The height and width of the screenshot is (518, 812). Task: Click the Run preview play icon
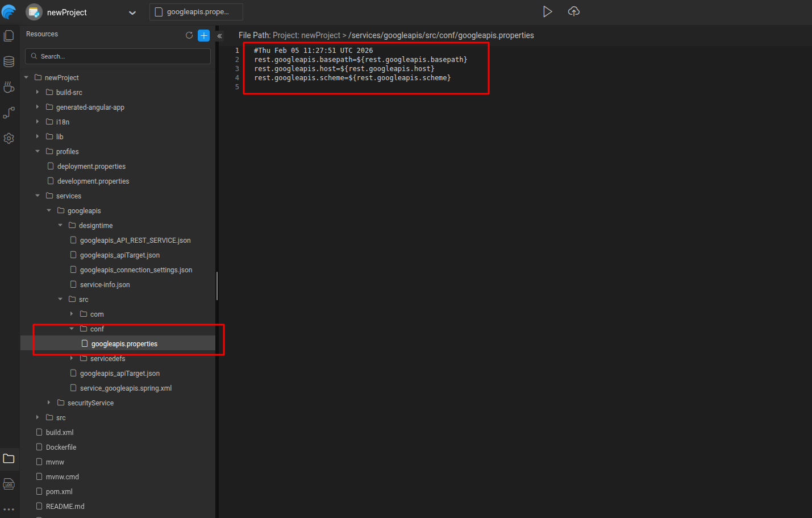547,12
